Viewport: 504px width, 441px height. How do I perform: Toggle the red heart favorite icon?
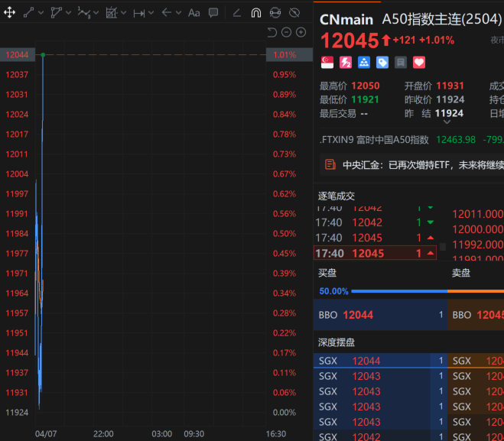pos(419,63)
